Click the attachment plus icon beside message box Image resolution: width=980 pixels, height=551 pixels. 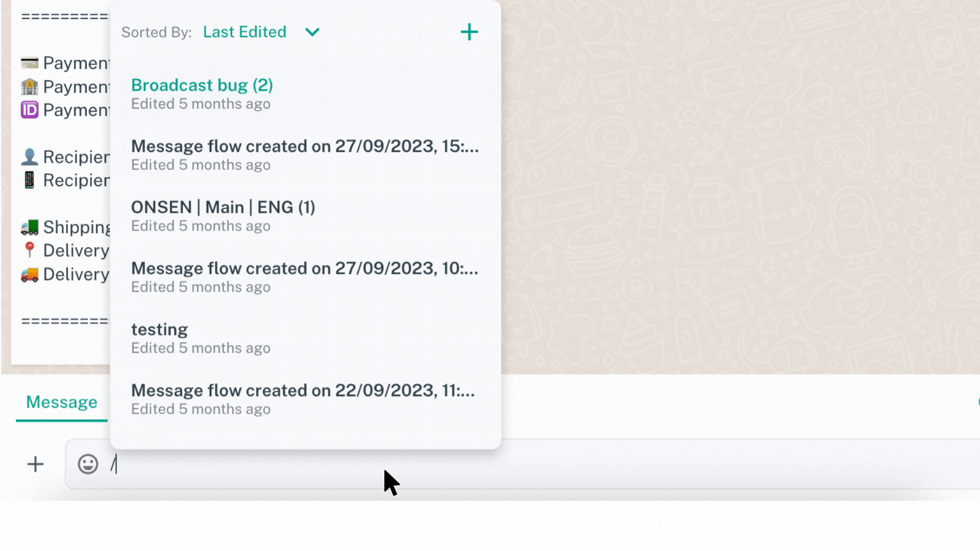(x=35, y=464)
